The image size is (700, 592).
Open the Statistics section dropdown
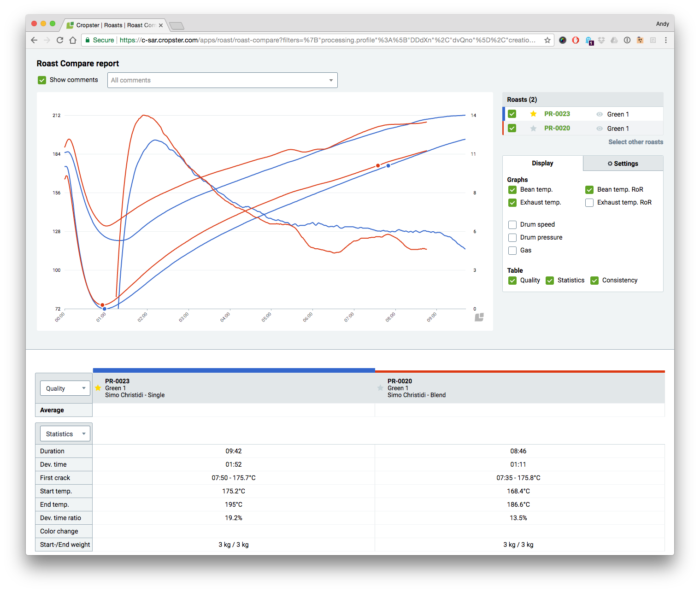(x=65, y=434)
